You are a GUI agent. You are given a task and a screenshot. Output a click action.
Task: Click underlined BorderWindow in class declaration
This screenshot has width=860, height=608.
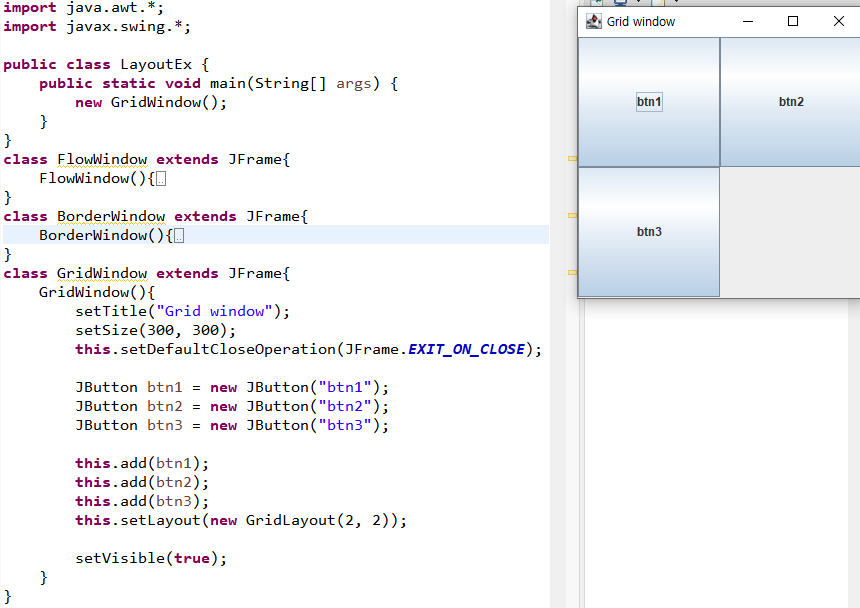[x=111, y=217]
